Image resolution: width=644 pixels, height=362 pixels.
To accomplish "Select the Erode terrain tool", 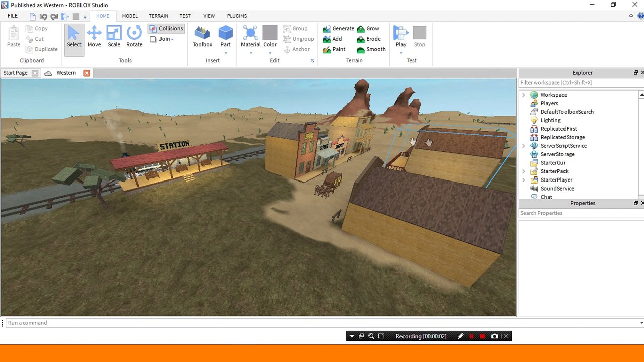I will [369, 39].
